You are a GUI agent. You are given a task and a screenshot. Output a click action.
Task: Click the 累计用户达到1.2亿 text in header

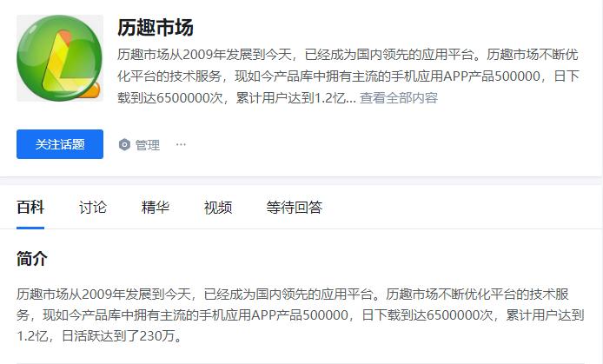[290, 98]
